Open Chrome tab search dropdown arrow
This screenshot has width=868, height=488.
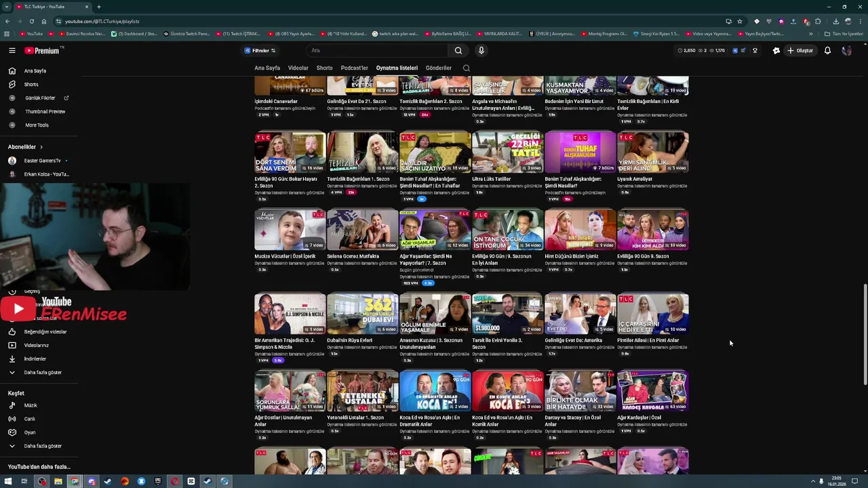pos(7,7)
